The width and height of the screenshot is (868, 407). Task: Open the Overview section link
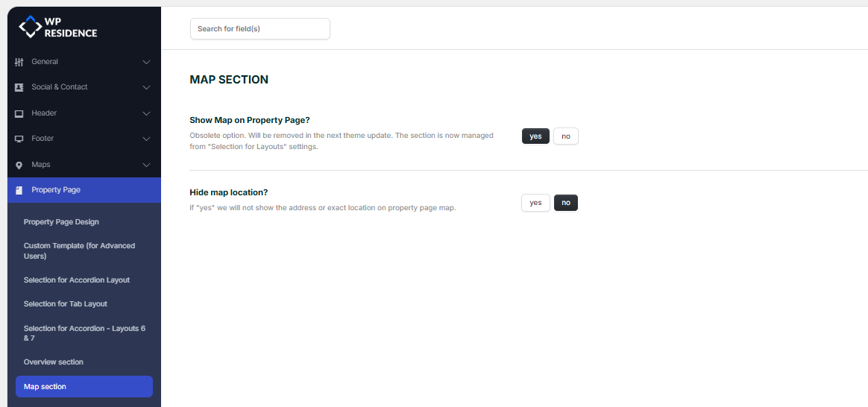point(54,362)
